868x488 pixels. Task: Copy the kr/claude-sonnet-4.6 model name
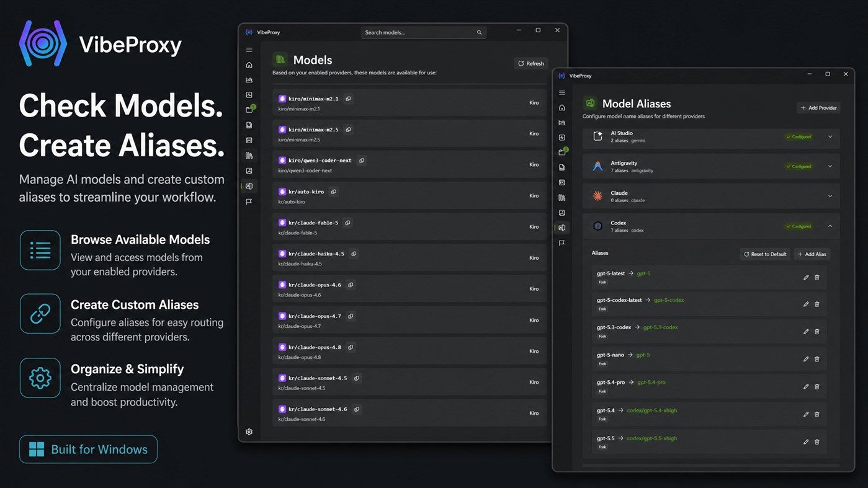pos(357,409)
